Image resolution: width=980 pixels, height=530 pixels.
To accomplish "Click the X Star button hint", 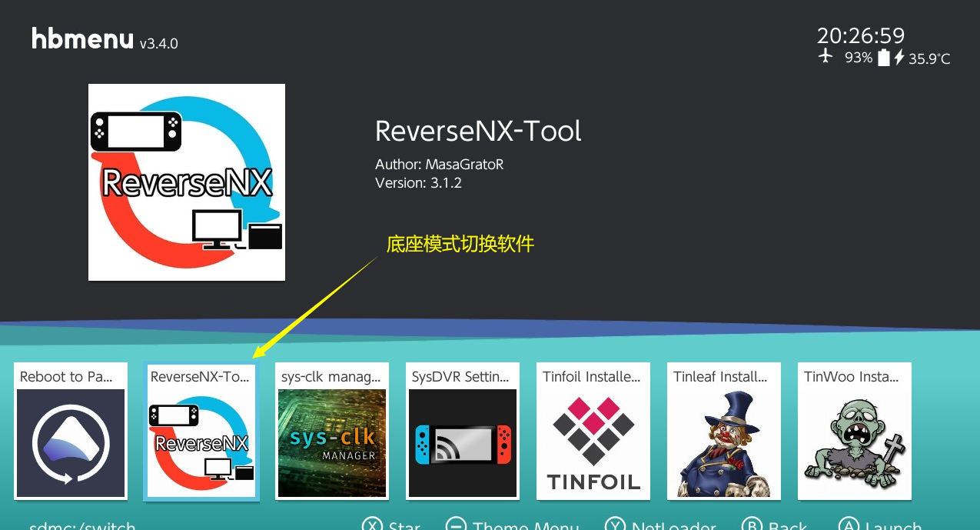I will coord(391,525).
